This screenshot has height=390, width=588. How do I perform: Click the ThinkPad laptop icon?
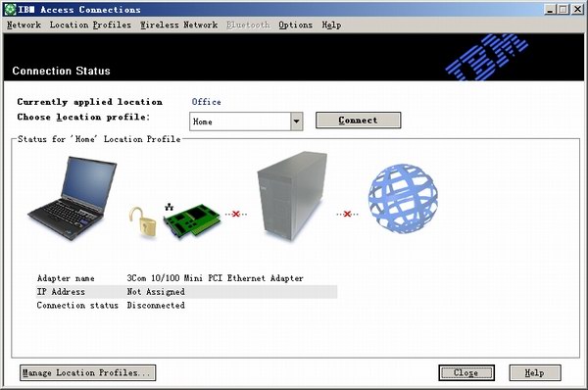(73, 198)
